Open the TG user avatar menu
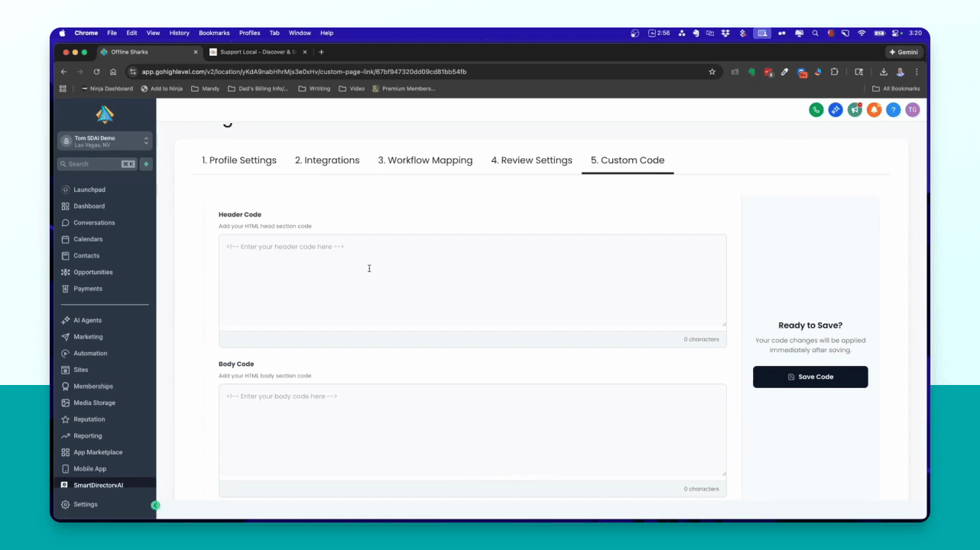 coord(912,110)
